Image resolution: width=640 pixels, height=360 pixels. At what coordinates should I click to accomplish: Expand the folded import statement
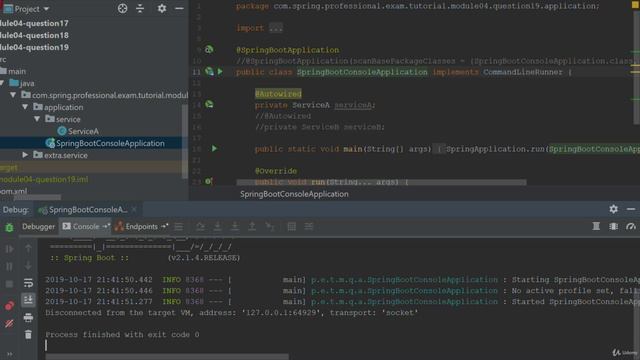tap(276, 28)
